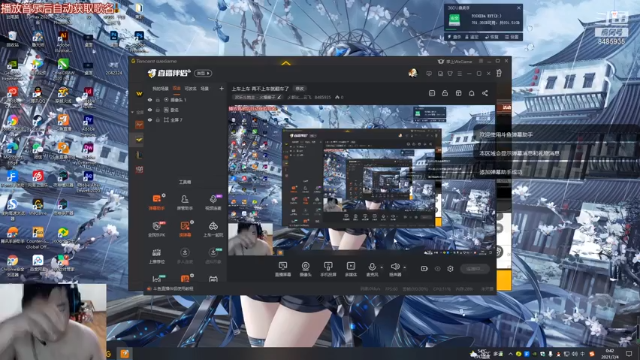Add a multimedia source from bottom bar
640x360 pixels.
pyautogui.click(x=351, y=269)
